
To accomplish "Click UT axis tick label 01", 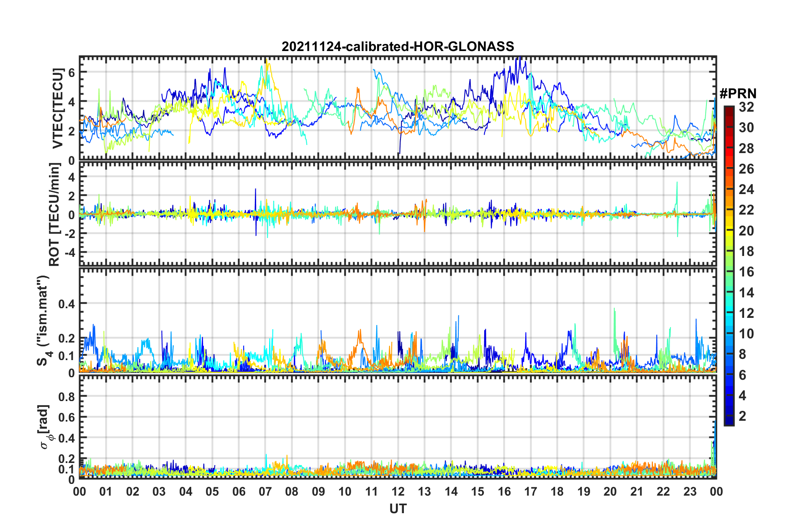I will pos(106,491).
